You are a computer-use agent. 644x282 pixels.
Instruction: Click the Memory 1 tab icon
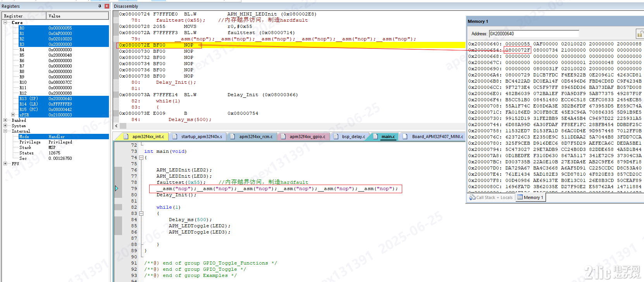(520, 197)
